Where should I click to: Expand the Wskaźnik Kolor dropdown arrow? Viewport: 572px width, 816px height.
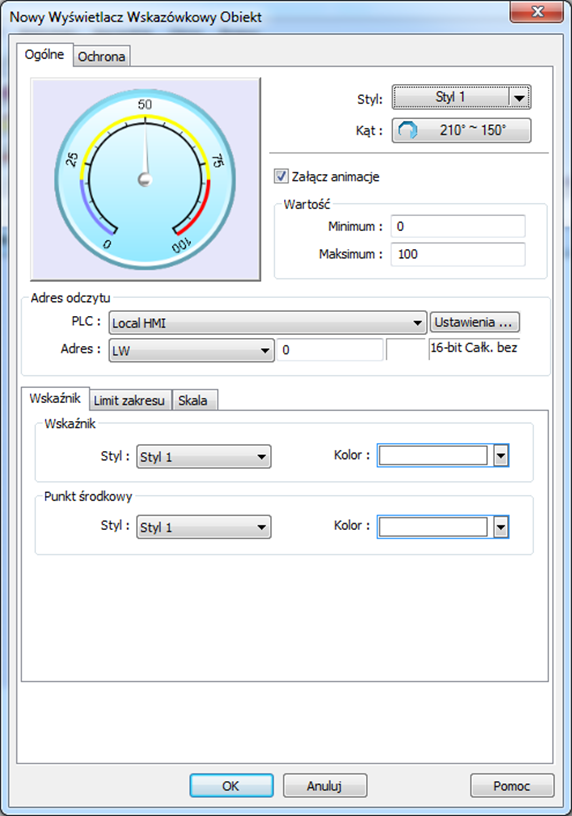pos(501,456)
